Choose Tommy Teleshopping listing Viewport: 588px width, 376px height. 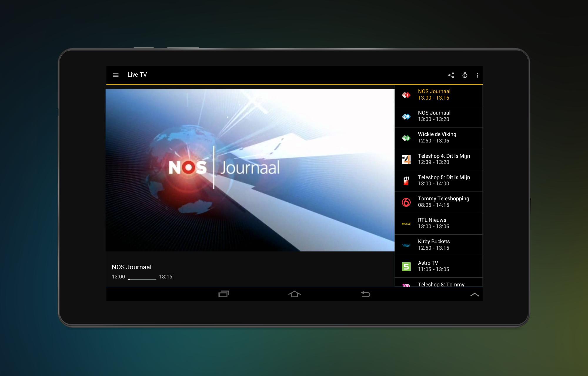coord(443,202)
